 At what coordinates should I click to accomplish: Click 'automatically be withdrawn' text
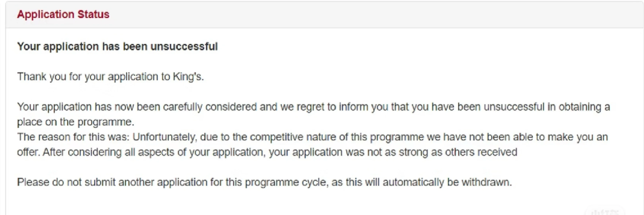pos(447,182)
